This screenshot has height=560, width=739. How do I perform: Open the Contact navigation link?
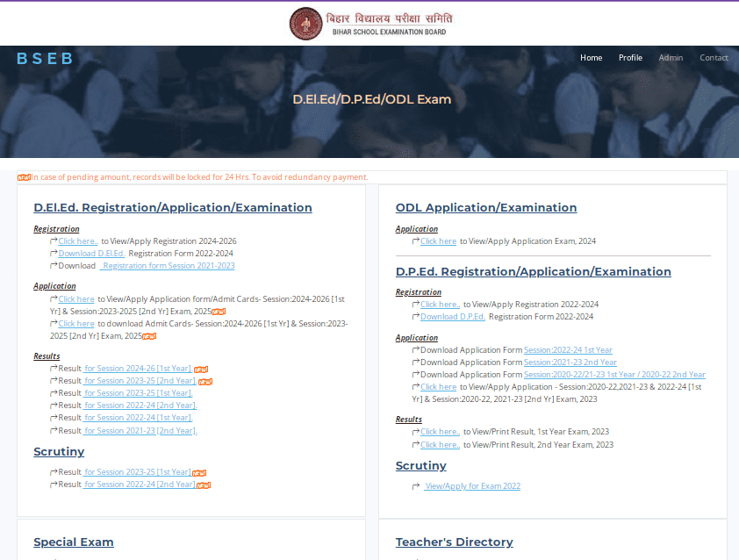pyautogui.click(x=714, y=58)
